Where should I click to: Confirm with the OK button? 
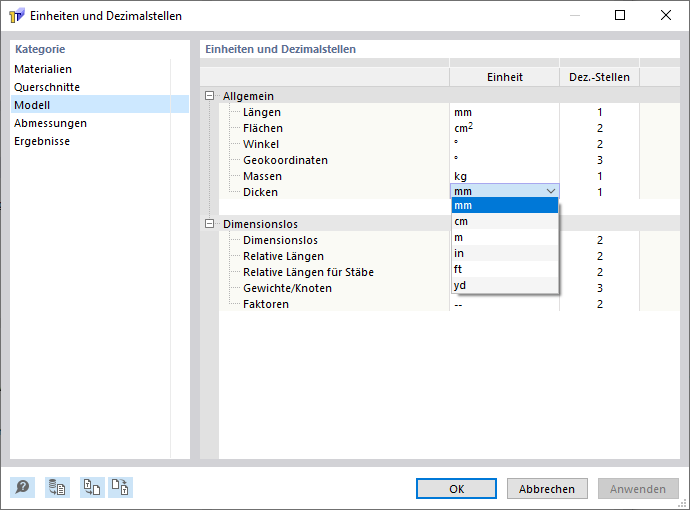[456, 489]
